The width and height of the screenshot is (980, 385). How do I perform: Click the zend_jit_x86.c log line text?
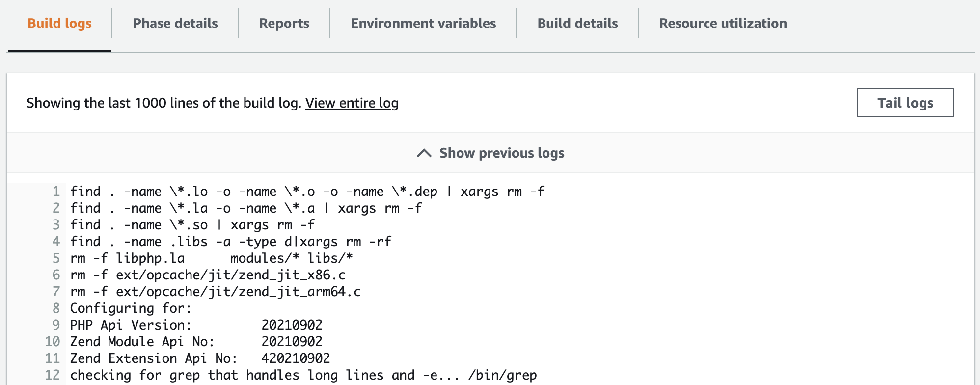click(208, 275)
